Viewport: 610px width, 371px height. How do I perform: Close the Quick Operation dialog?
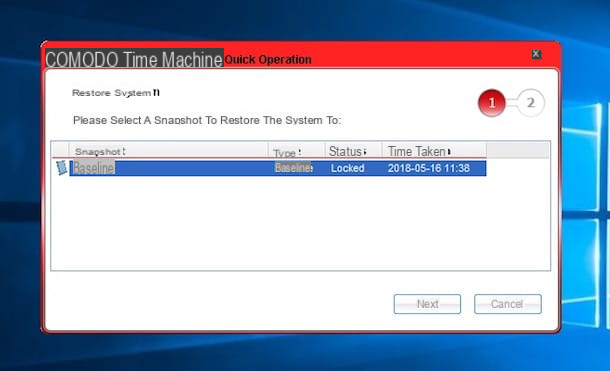coord(536,54)
